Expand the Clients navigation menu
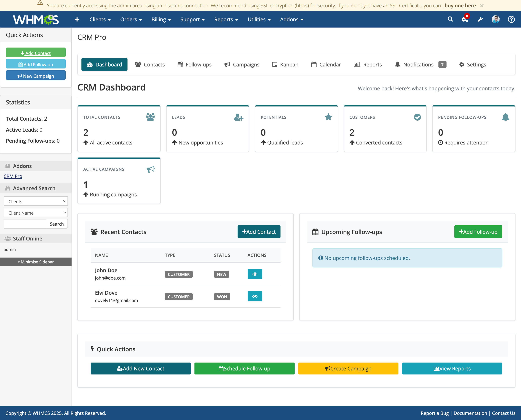 [x=100, y=19]
